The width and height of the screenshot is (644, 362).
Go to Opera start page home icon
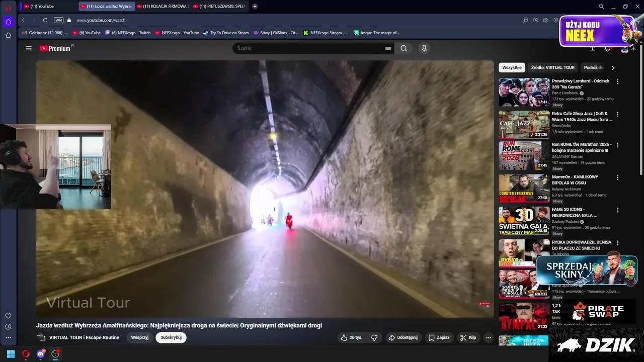[x=8, y=22]
